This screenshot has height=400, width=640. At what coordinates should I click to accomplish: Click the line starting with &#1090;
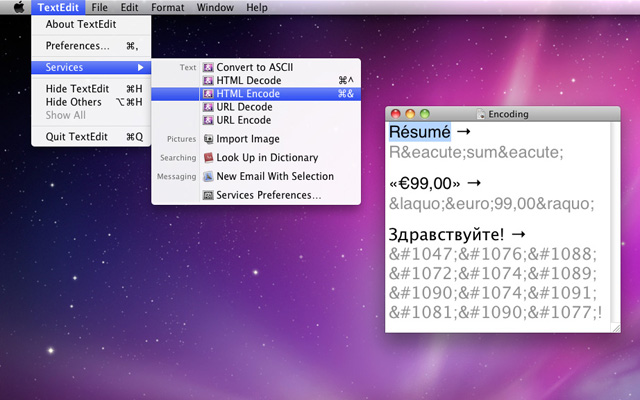coord(493,293)
